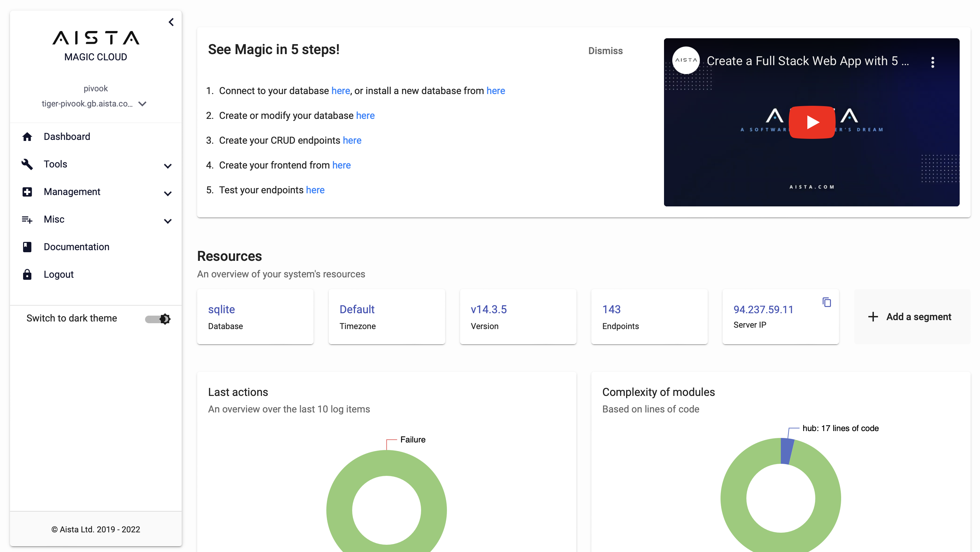Click the Documentation book icon
The image size is (980, 552).
tap(27, 247)
